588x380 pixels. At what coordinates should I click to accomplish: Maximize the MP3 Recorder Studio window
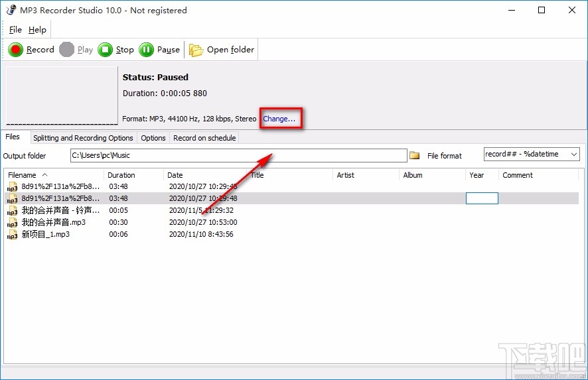542,10
